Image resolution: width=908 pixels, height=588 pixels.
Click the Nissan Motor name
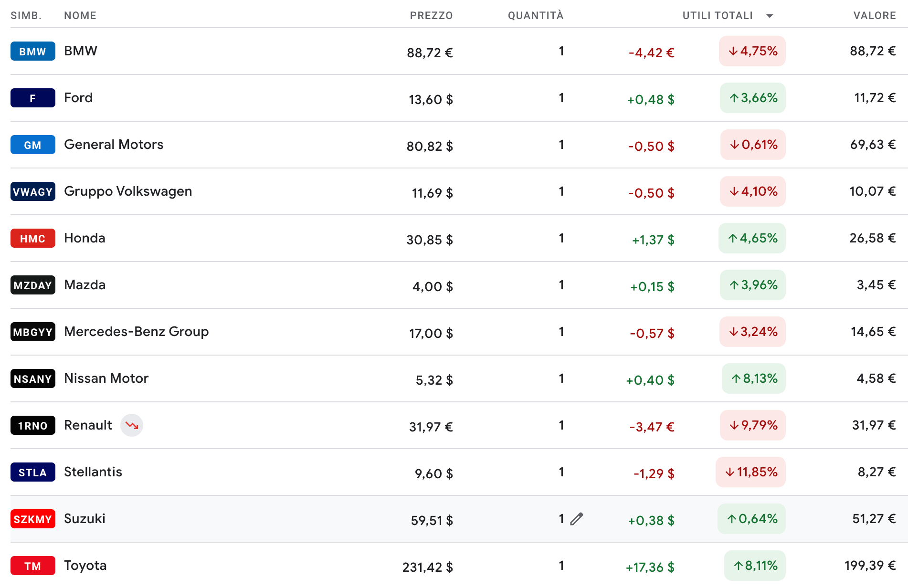[106, 378]
